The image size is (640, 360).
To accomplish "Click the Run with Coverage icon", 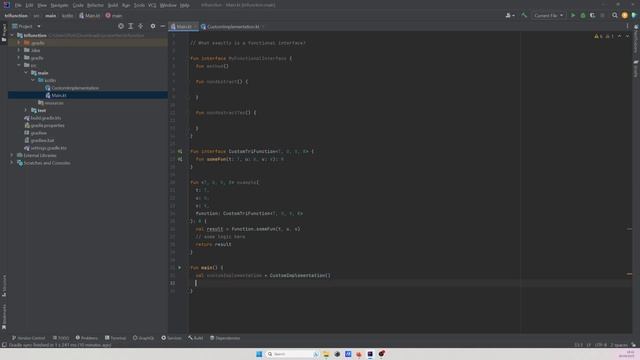I will (593, 16).
